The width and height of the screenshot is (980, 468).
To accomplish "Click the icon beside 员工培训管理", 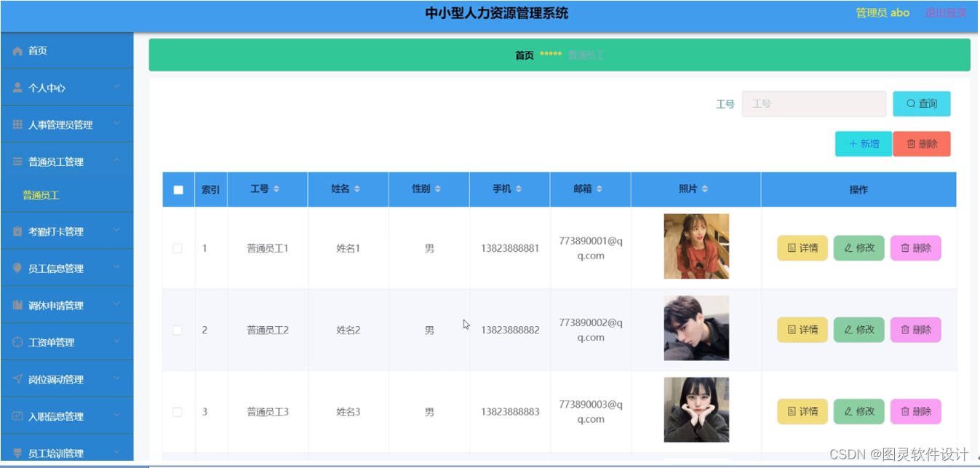I will click(x=18, y=453).
